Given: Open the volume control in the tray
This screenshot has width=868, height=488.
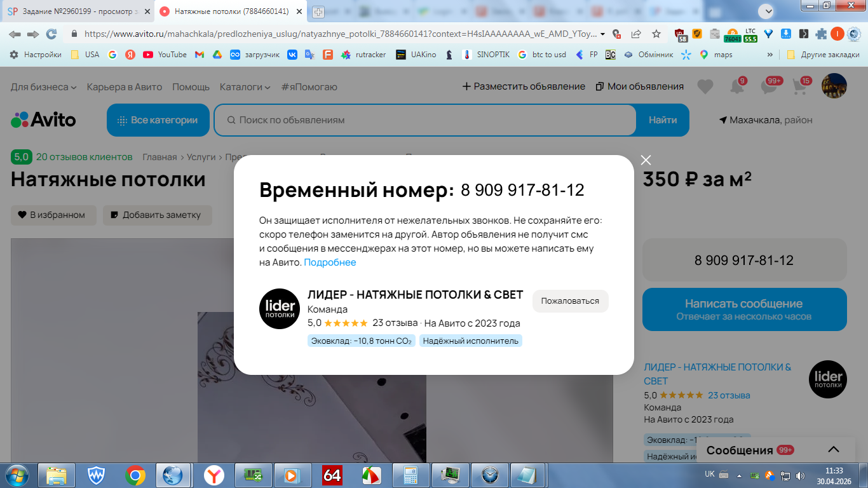Looking at the screenshot, I should pos(799,475).
